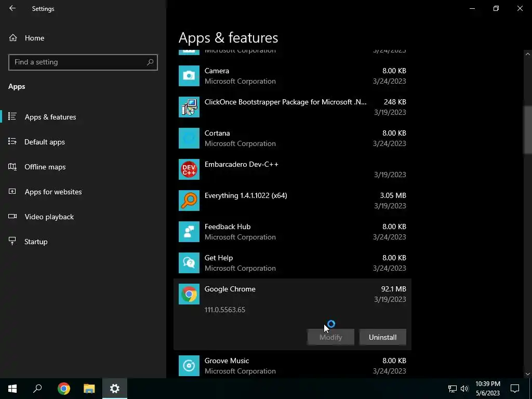Select the ClickOnce Bootstrapper Package icon

(x=189, y=107)
